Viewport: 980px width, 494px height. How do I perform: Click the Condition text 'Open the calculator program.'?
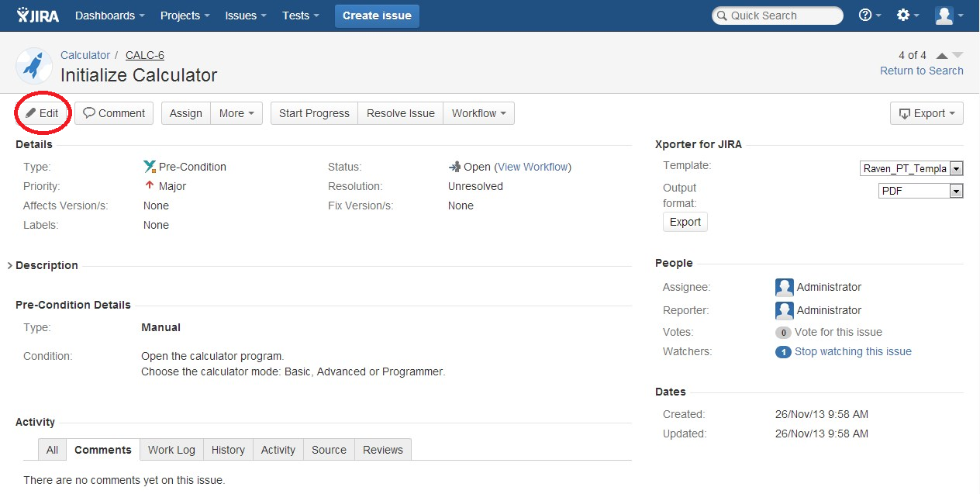click(212, 356)
